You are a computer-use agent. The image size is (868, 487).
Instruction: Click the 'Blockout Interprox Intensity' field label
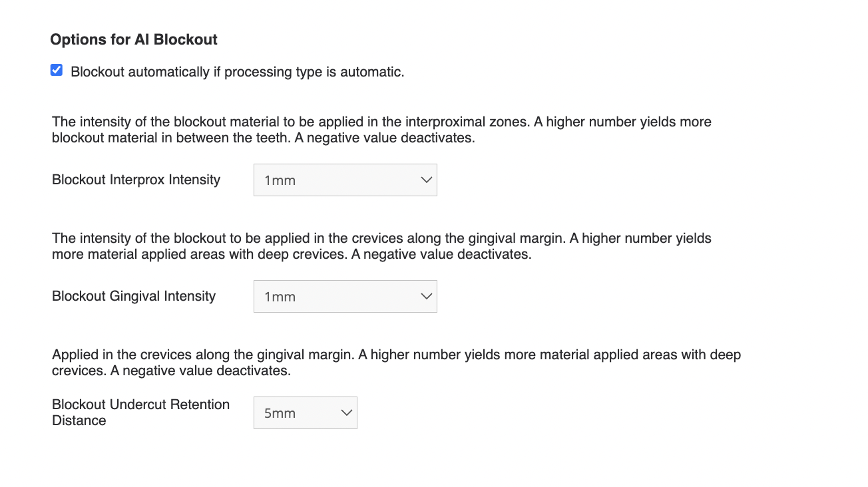136,180
